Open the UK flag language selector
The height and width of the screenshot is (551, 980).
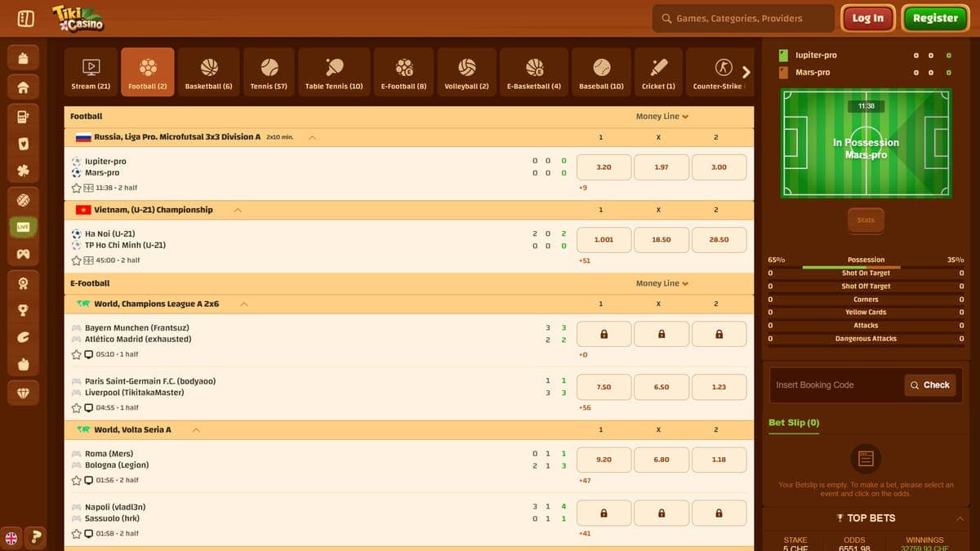point(11,538)
